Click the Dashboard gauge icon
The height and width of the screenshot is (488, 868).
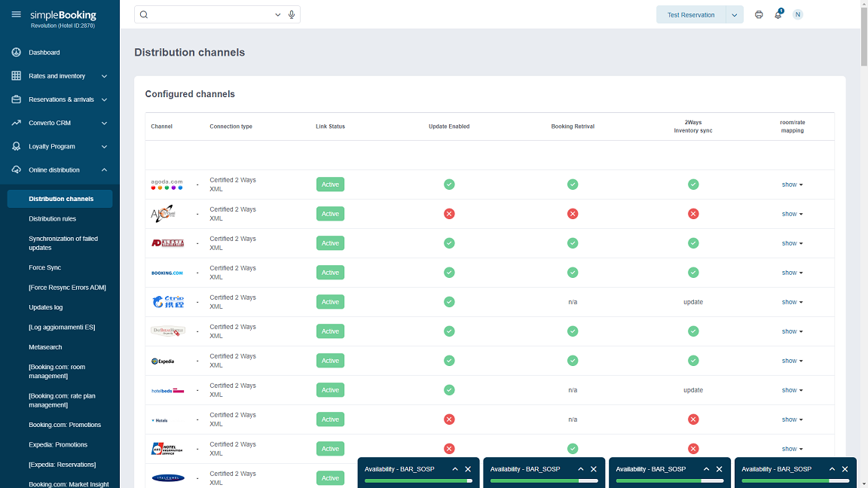(17, 53)
